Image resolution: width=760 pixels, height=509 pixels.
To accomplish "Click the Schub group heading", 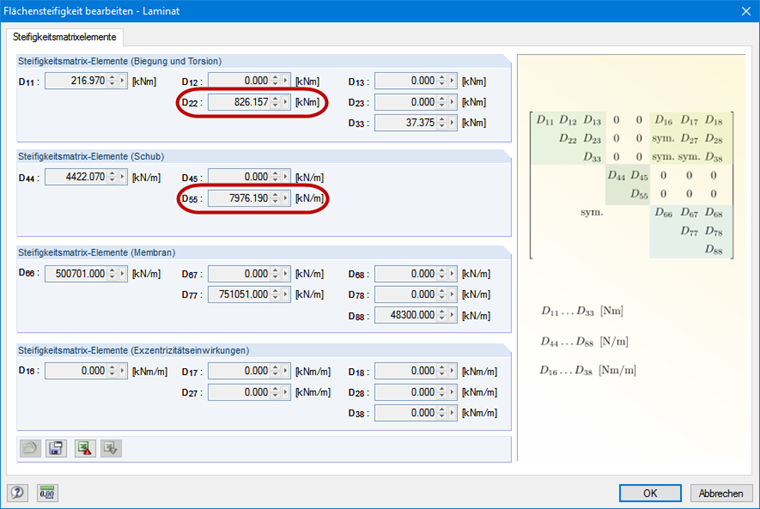I will click(x=91, y=157).
